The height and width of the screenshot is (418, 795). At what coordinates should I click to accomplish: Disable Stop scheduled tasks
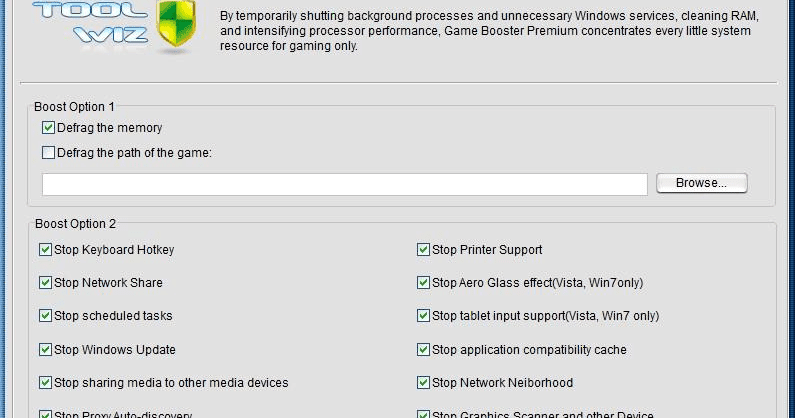[x=46, y=315]
